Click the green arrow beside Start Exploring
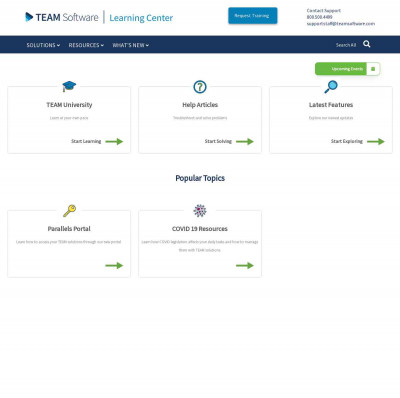The image size is (400, 398). coord(376,142)
